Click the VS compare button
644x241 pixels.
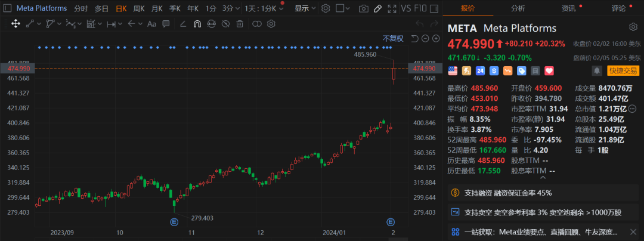(406, 8)
